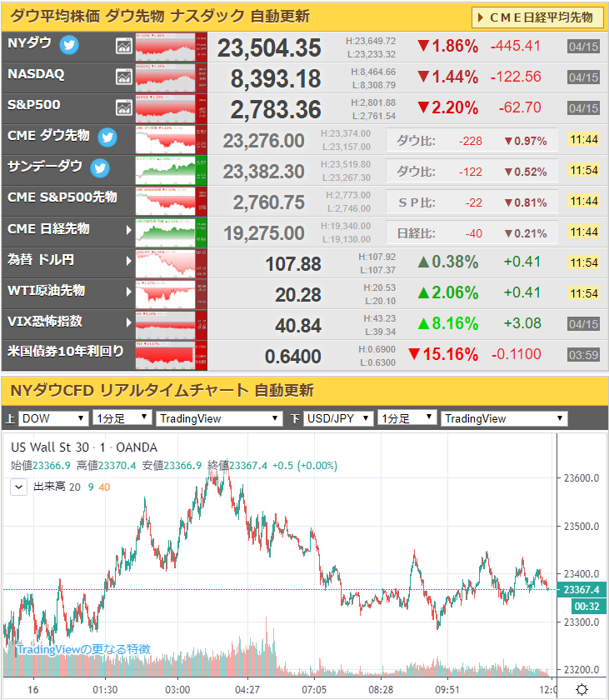The width and height of the screenshot is (609, 700).
Task: Click the NASDAQ row label
Action: (36, 74)
